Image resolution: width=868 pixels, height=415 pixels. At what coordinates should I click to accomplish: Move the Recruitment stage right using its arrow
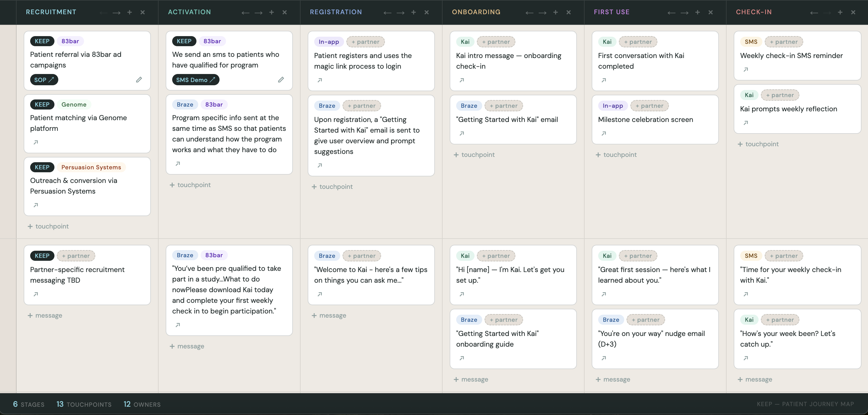117,12
